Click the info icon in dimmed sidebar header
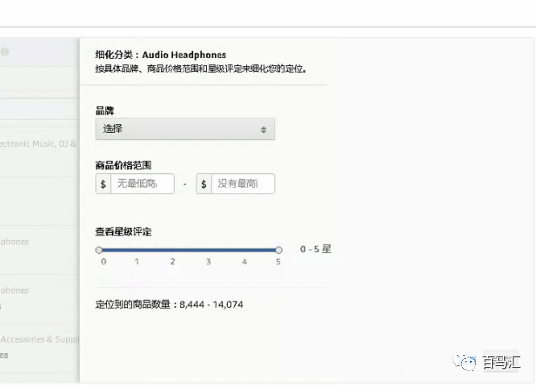The width and height of the screenshot is (537, 386). click(5, 51)
